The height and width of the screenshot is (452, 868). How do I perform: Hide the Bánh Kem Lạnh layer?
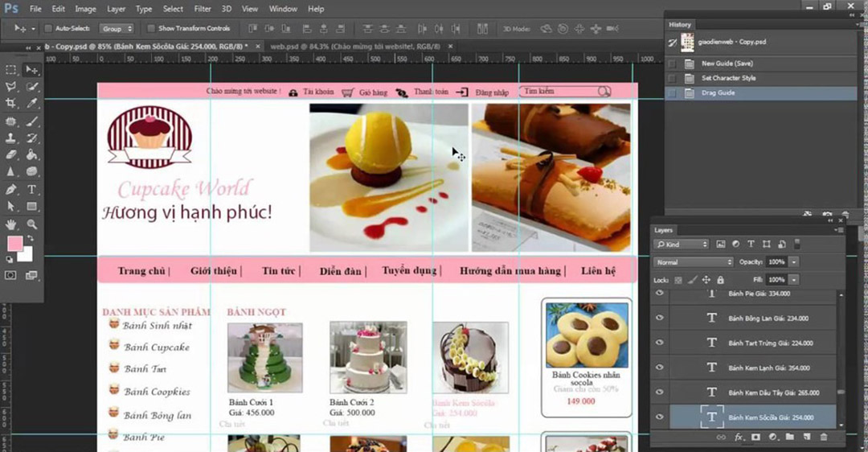click(x=659, y=368)
